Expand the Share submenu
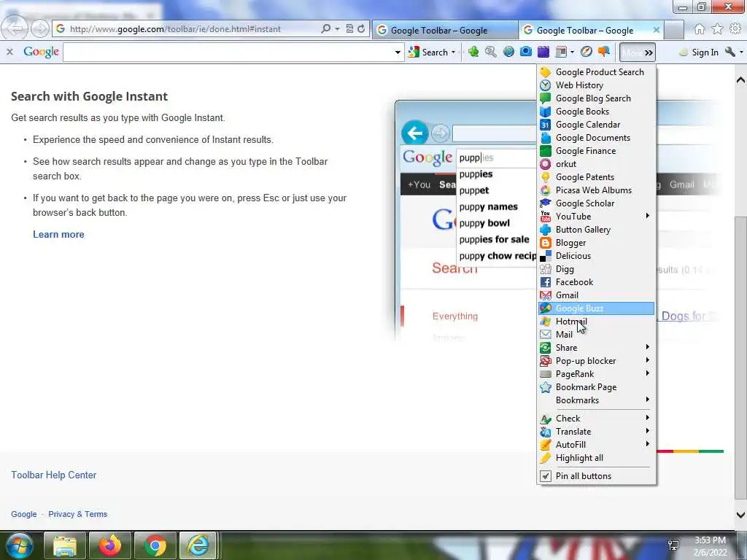The width and height of the screenshot is (747, 560). [648, 348]
